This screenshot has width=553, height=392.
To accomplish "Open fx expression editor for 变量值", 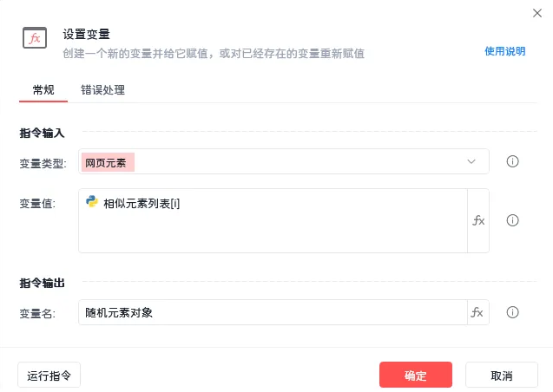I will 478,220.
